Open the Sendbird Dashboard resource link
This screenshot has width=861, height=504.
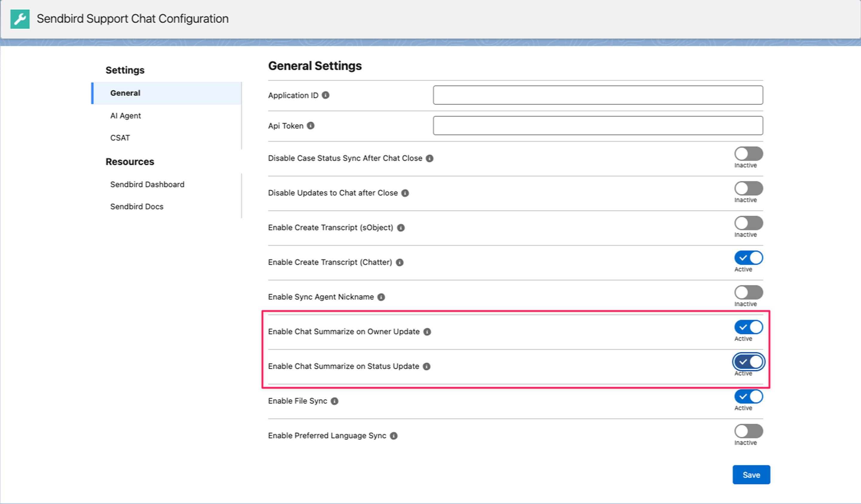pos(147,184)
